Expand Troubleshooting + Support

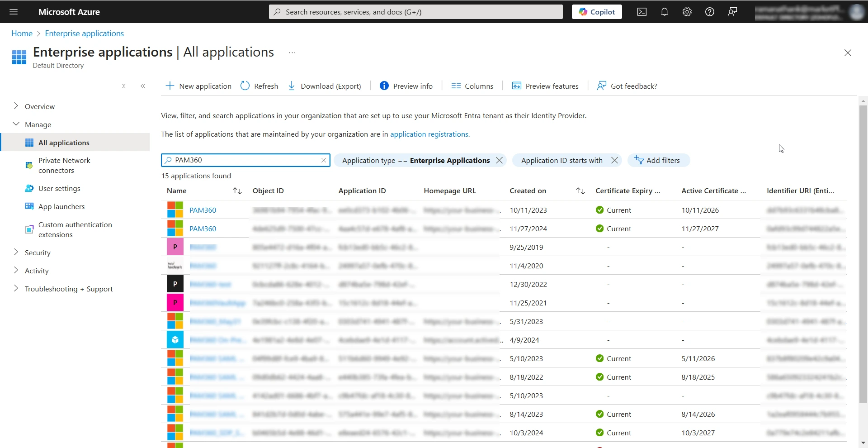tap(69, 289)
